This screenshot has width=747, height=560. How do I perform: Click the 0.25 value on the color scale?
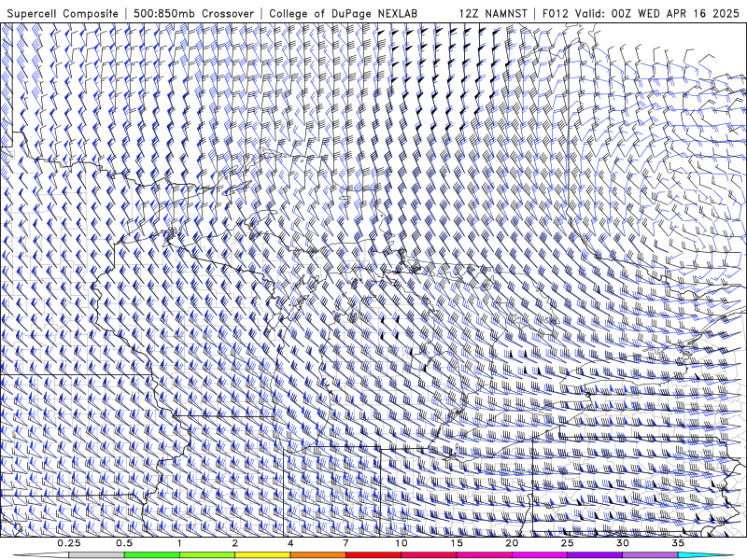(69, 543)
